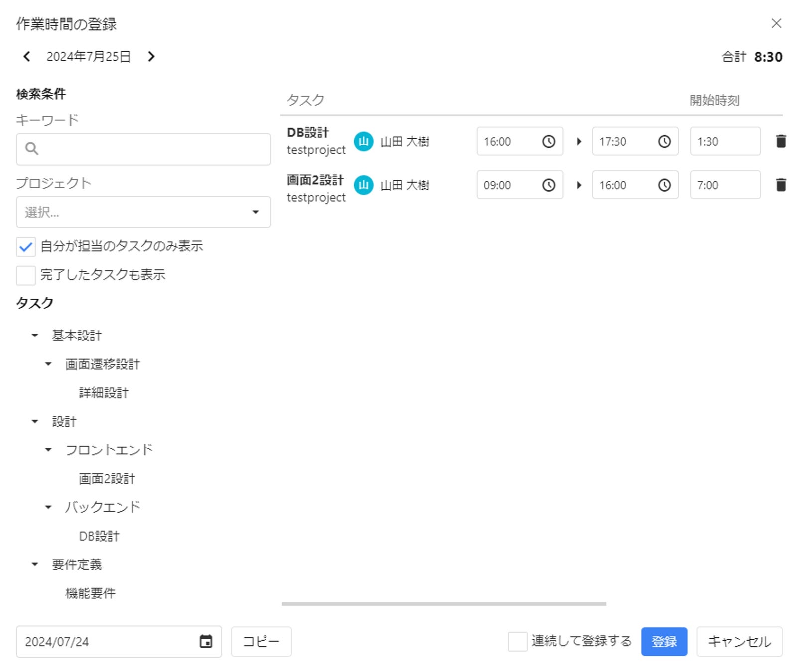Open the プロジェクト selection dropdown

[x=143, y=212]
